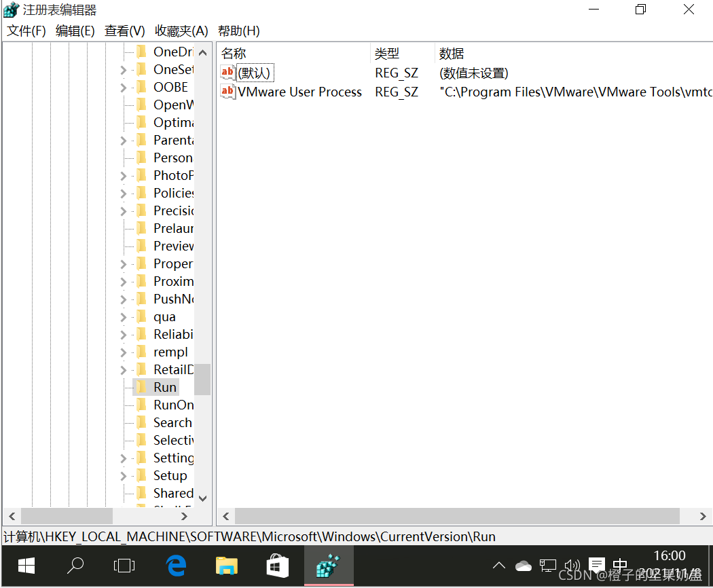Expand the Setup tree node
The height and width of the screenshot is (588, 713).
pyautogui.click(x=123, y=476)
